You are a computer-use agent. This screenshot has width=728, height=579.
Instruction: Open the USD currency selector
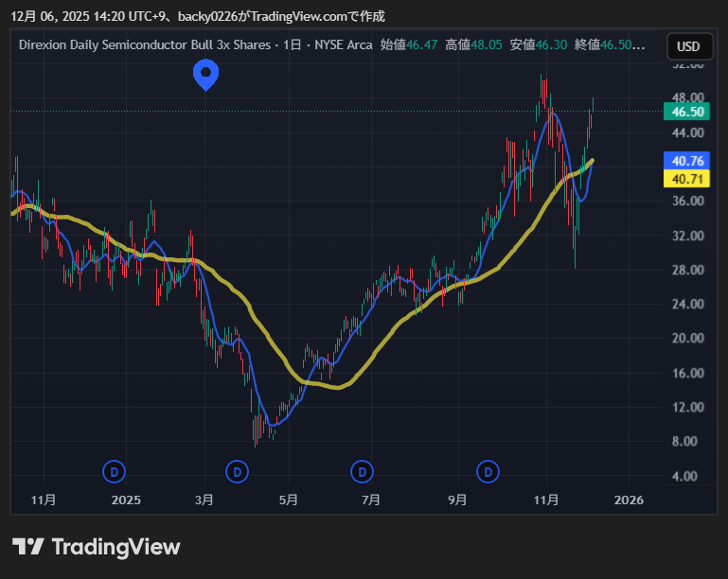(688, 46)
